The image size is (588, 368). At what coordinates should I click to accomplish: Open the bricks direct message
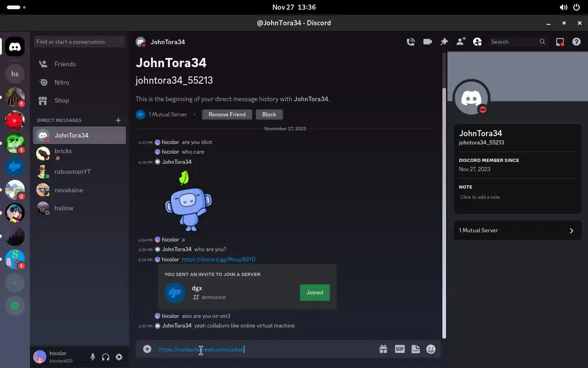tap(79, 154)
